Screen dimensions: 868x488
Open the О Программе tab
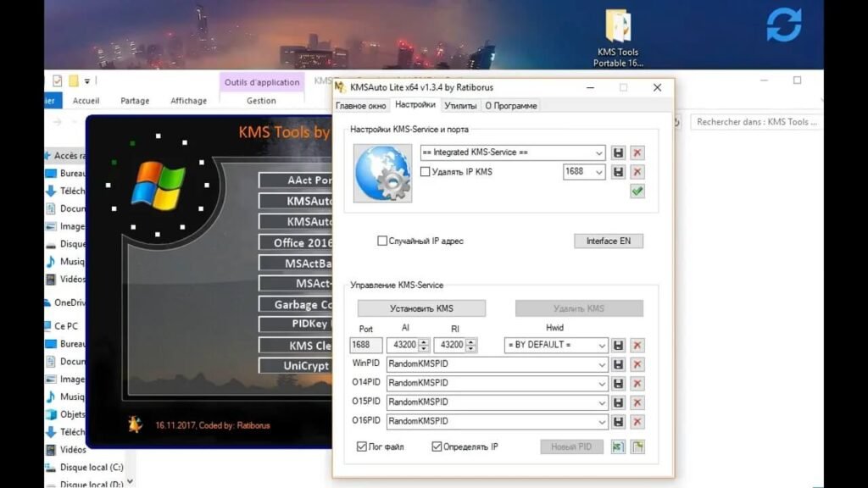coord(511,106)
